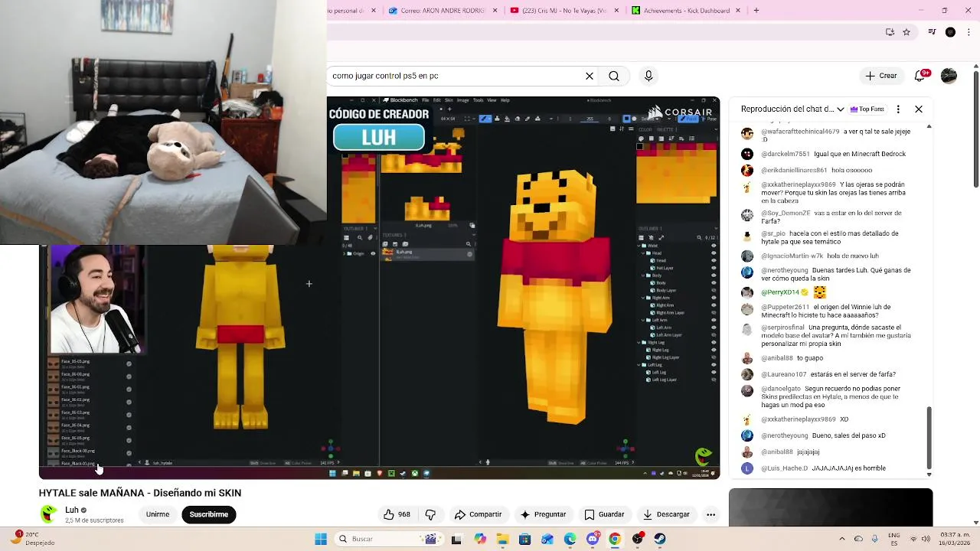Switch to Pose mode in Blockbench video
Image resolution: width=980 pixels, height=551 pixels.
[x=711, y=119]
